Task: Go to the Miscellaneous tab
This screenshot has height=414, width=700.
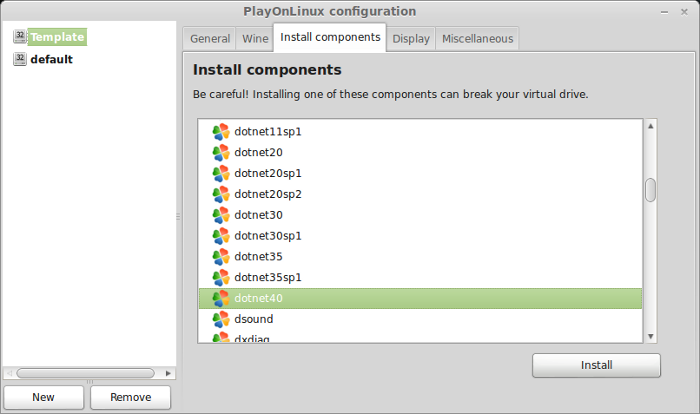Action: click(x=477, y=39)
